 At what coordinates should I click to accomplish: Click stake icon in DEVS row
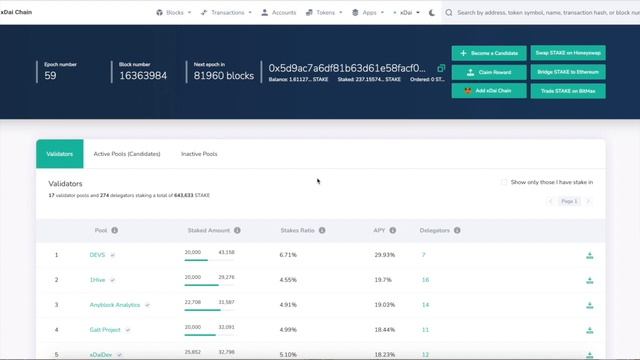pyautogui.click(x=589, y=256)
